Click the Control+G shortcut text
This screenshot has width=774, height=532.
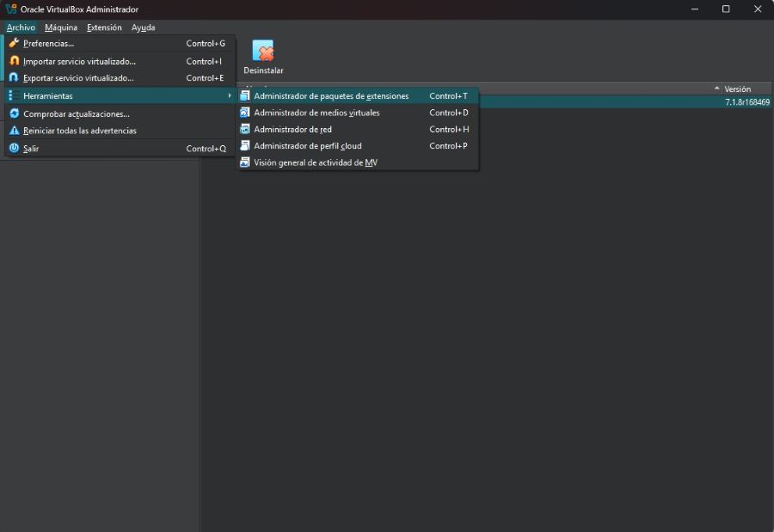point(206,44)
